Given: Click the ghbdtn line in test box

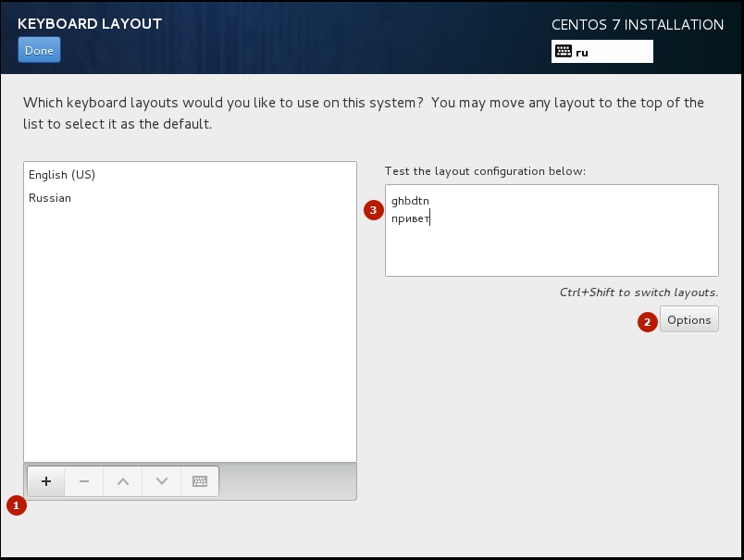Looking at the screenshot, I should (x=410, y=201).
